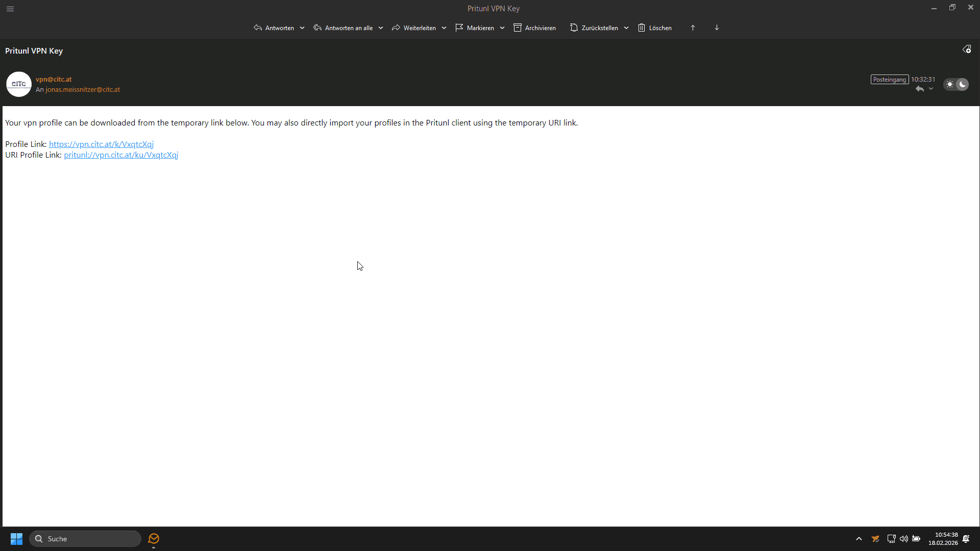Show hidden icons with the tray chevron
980x551 pixels.
(x=859, y=538)
